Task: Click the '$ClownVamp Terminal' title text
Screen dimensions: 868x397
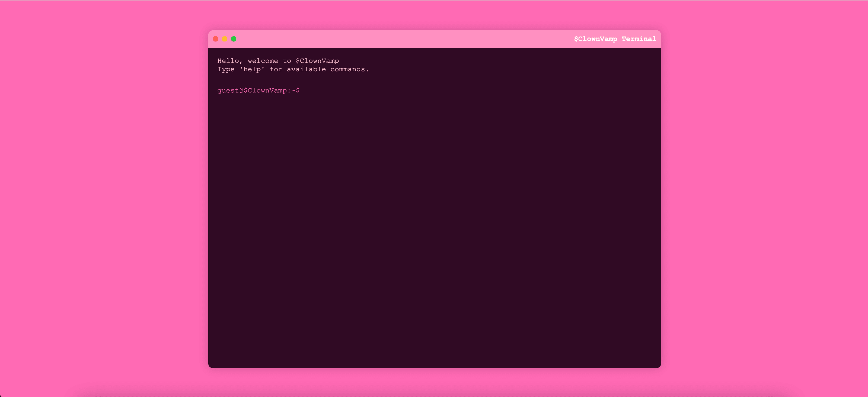Action: [x=615, y=39]
